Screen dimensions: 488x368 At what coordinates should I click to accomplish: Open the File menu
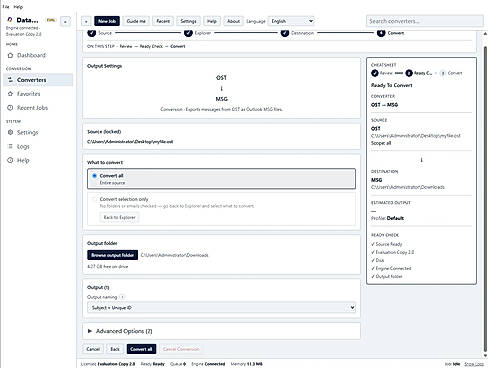tap(6, 7)
